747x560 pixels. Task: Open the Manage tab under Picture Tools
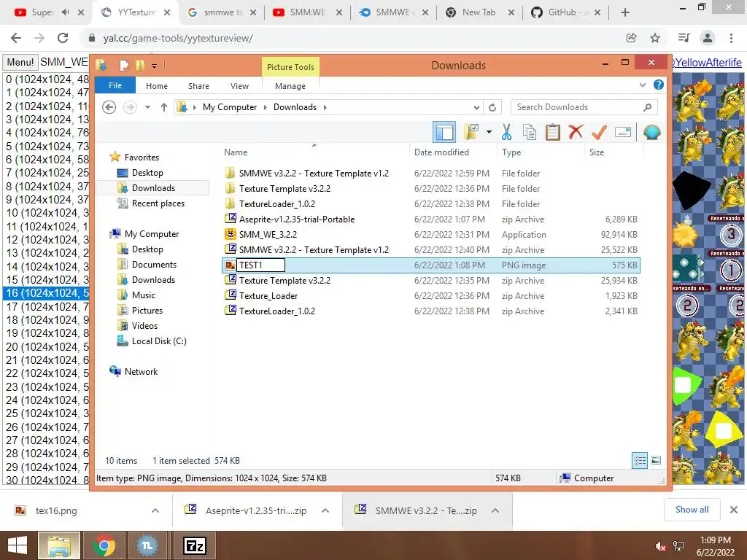click(x=290, y=86)
